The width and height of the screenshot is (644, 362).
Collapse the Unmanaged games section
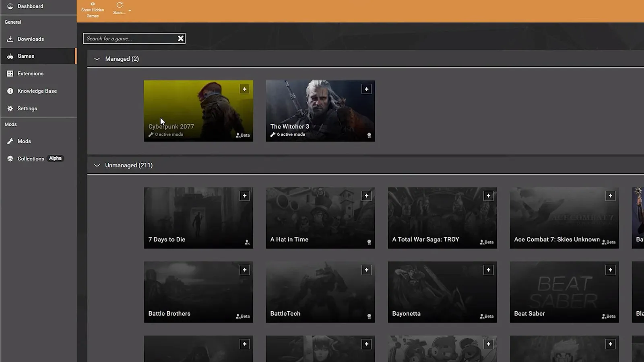coord(97,165)
